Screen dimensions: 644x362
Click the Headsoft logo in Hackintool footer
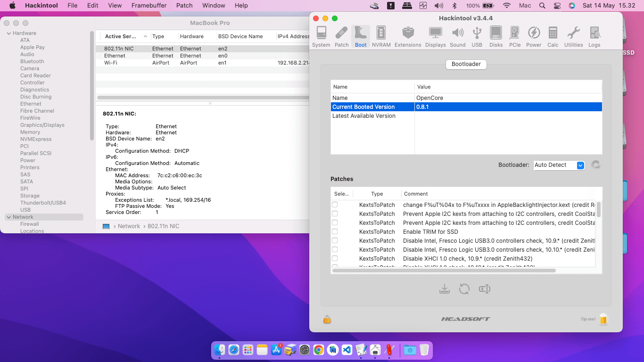click(466, 319)
